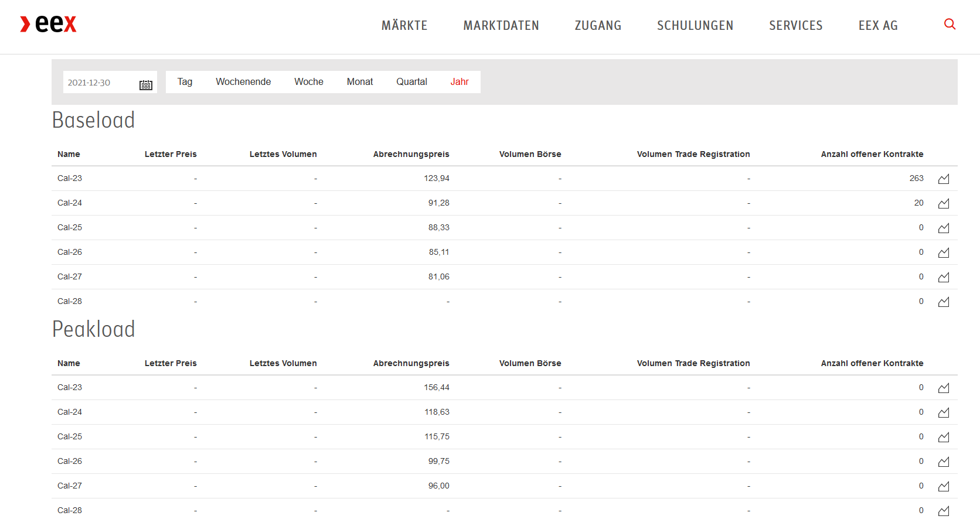This screenshot has height=526, width=980.
Task: Click Cal-25 name in Baseload table
Action: point(70,227)
